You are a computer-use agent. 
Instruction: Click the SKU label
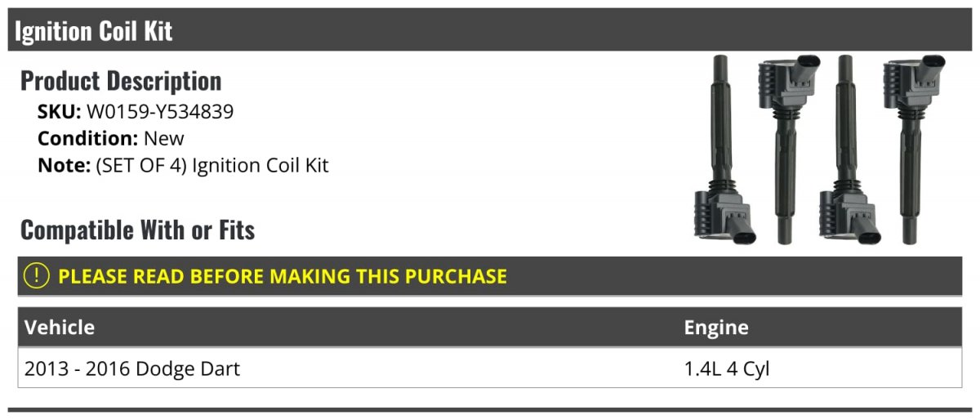click(60, 112)
